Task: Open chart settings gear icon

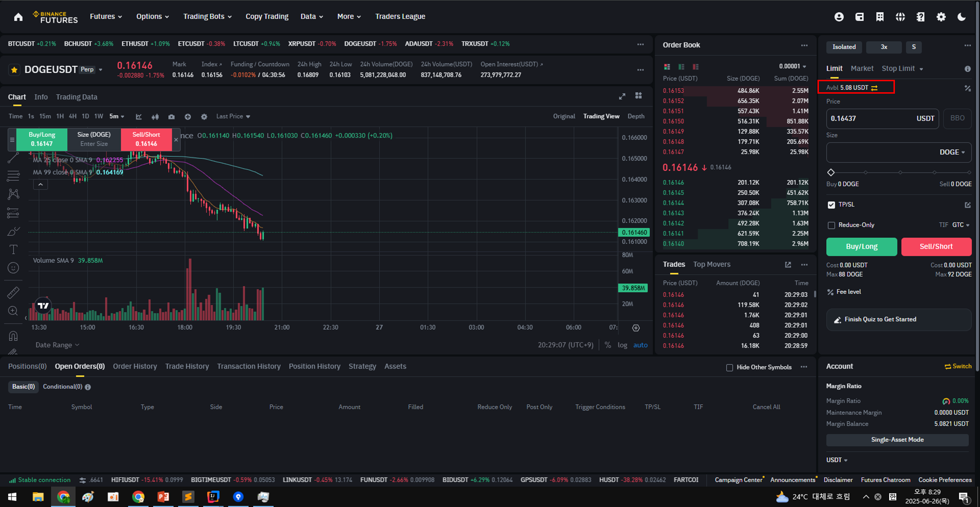Action: coord(204,117)
